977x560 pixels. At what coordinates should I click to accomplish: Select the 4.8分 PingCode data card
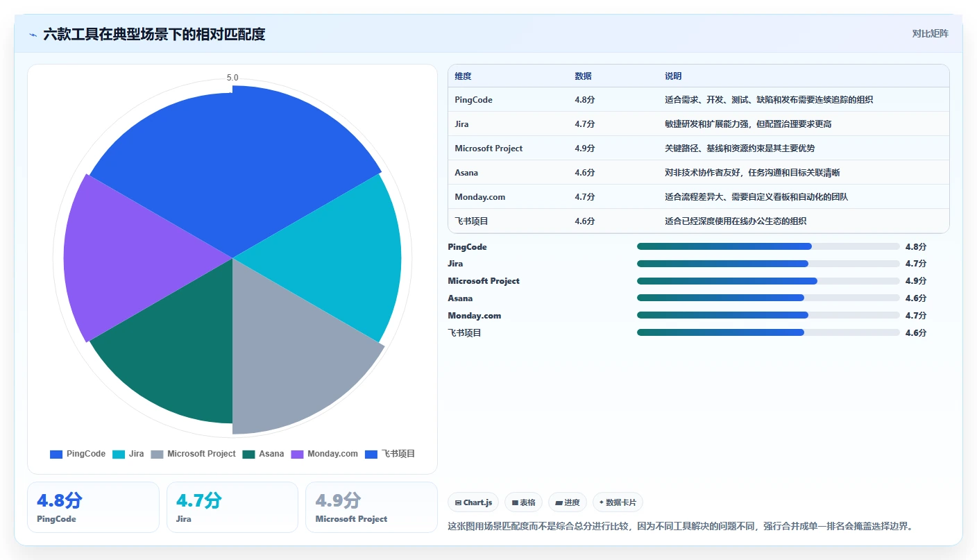click(93, 507)
